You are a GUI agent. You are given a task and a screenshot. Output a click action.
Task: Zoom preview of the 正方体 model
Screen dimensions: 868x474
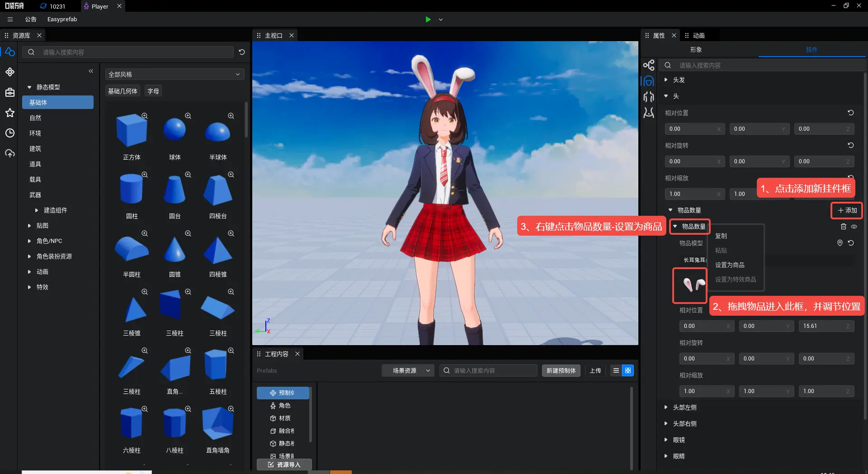coord(145,116)
